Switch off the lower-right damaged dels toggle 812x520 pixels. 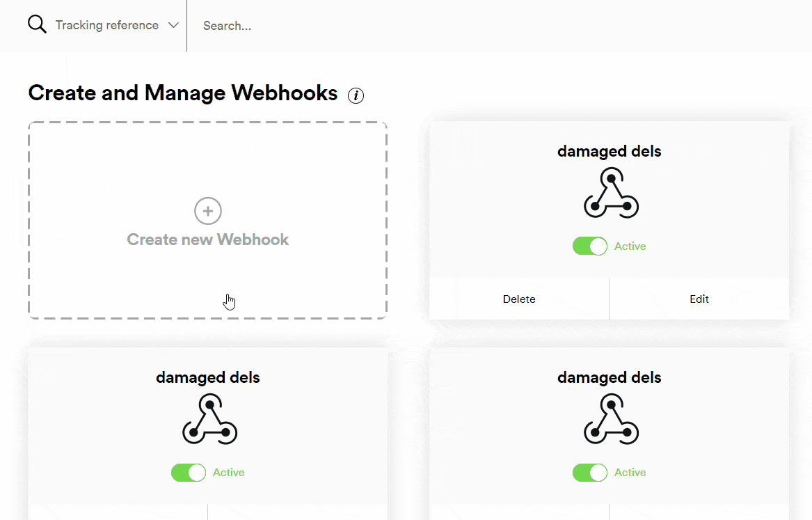point(590,473)
